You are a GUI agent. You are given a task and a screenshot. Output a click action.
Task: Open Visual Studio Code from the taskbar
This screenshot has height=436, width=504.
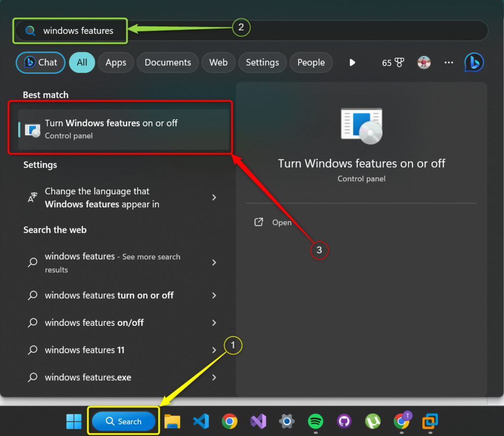[x=201, y=422]
